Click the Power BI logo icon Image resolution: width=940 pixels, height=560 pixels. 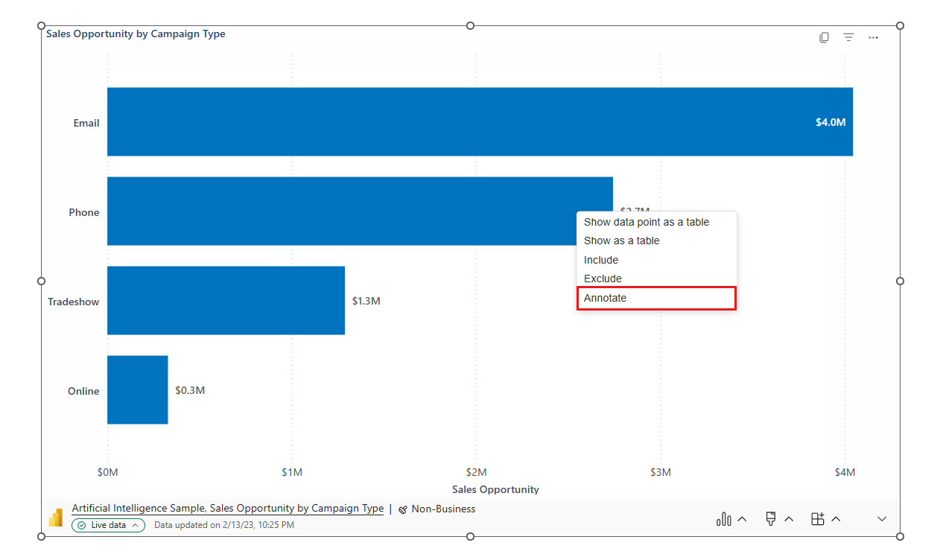coord(56,518)
